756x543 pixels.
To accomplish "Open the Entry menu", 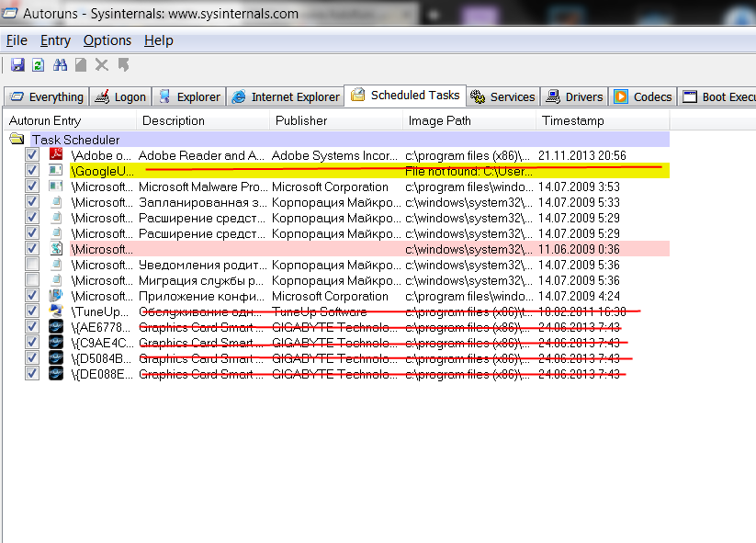I will click(x=55, y=40).
